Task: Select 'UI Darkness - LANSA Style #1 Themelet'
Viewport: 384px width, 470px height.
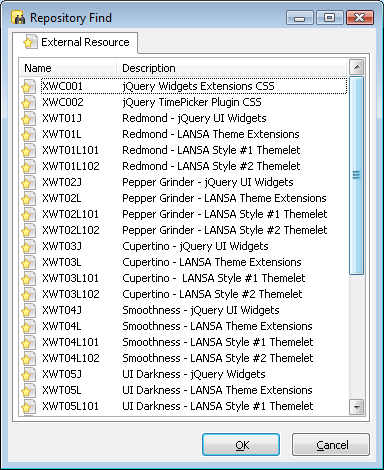Action: click(x=218, y=406)
